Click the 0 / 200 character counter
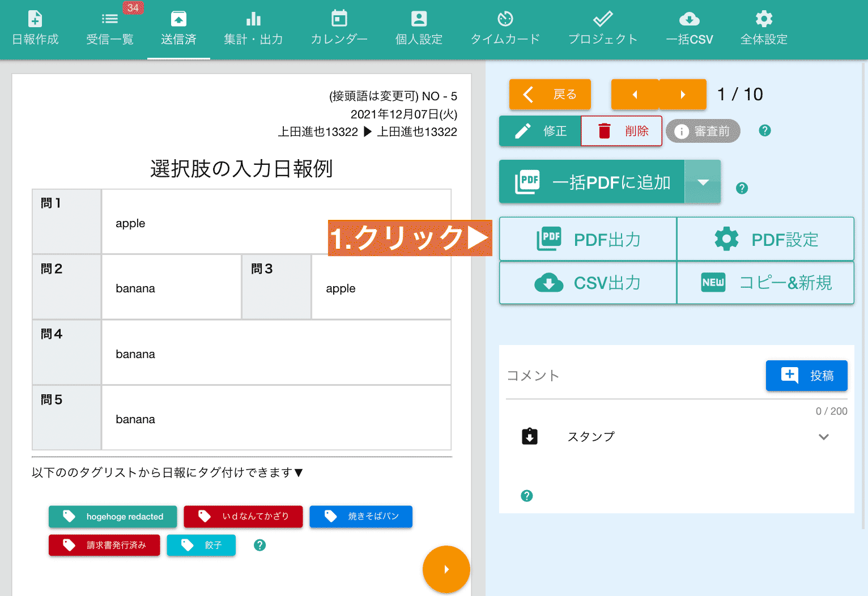 [831, 411]
